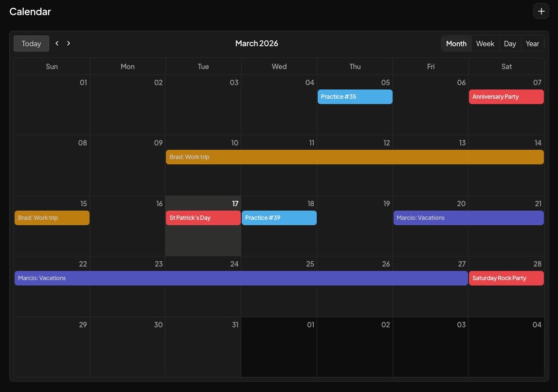Switch to the Year view tab

click(x=532, y=43)
